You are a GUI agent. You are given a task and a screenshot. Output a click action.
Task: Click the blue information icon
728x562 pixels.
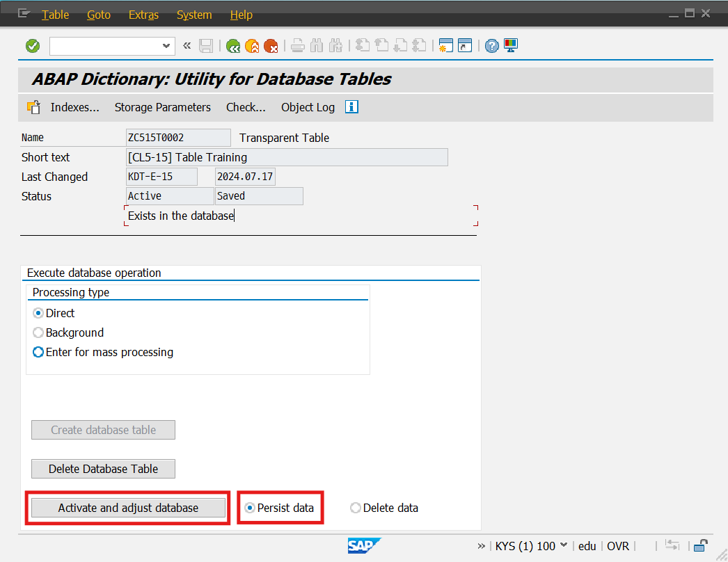(x=351, y=106)
